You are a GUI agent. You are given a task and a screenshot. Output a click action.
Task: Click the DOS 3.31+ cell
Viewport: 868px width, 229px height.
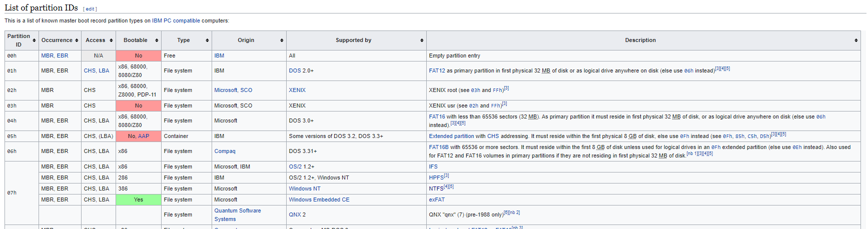coord(356,151)
